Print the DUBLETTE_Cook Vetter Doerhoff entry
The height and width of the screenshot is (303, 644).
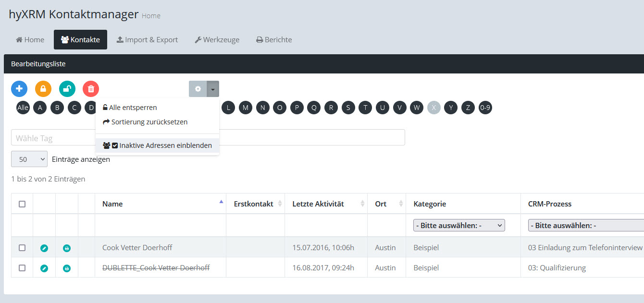point(67,268)
